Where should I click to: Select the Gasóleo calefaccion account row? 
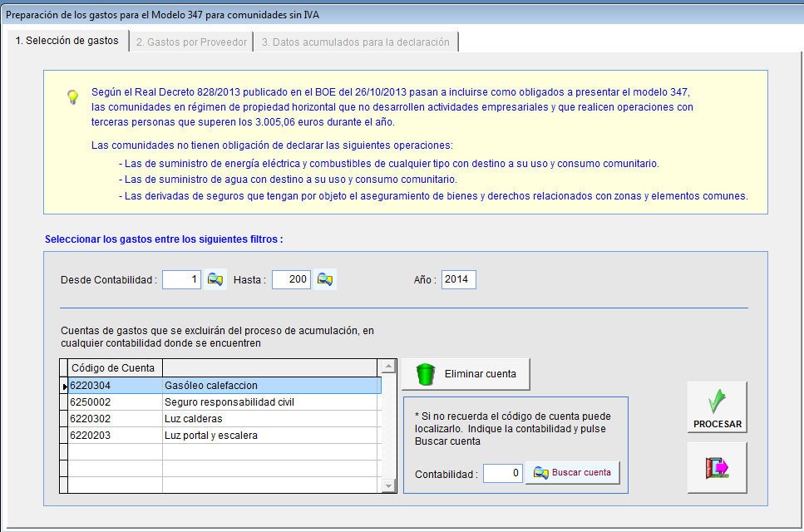[x=224, y=386]
